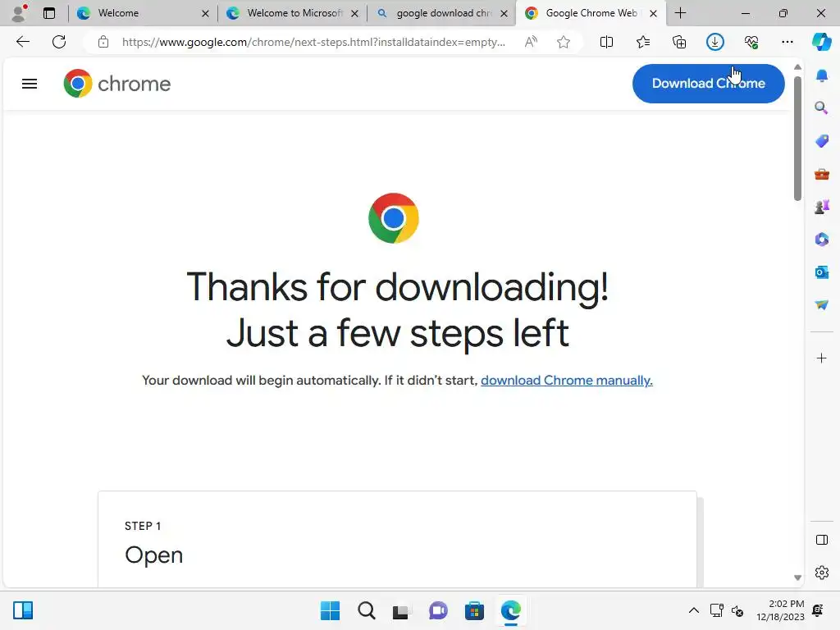Click the chrome logo in header
The width and height of the screenshot is (840, 630).
click(x=116, y=84)
